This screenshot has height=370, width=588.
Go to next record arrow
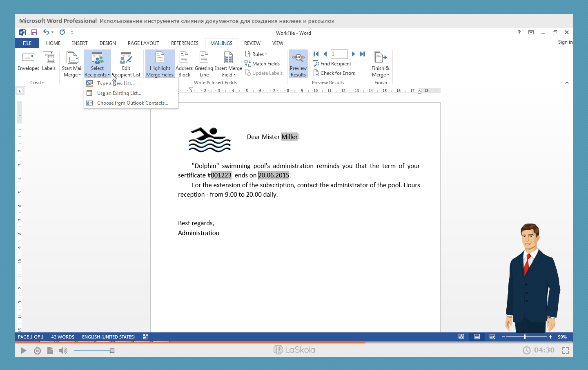pos(353,54)
